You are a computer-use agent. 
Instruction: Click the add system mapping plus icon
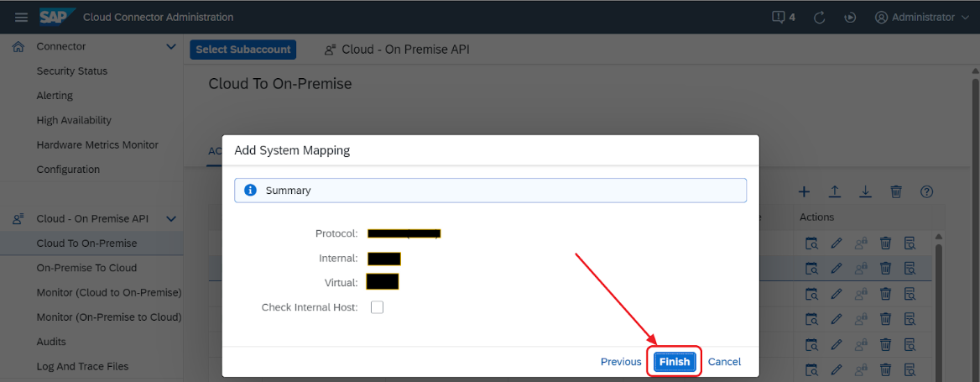[x=804, y=192]
